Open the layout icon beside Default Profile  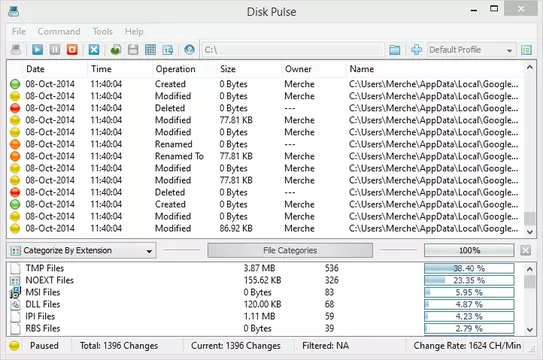(526, 50)
